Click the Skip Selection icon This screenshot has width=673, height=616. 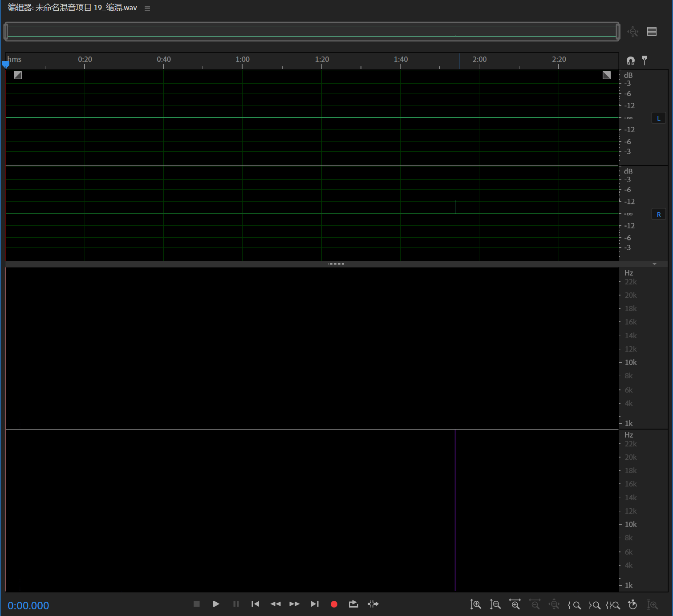373,604
